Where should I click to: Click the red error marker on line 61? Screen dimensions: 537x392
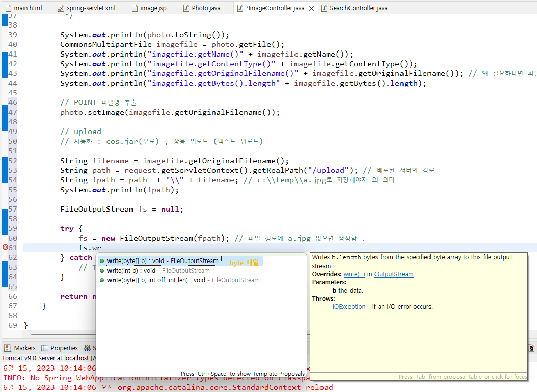click(5, 247)
